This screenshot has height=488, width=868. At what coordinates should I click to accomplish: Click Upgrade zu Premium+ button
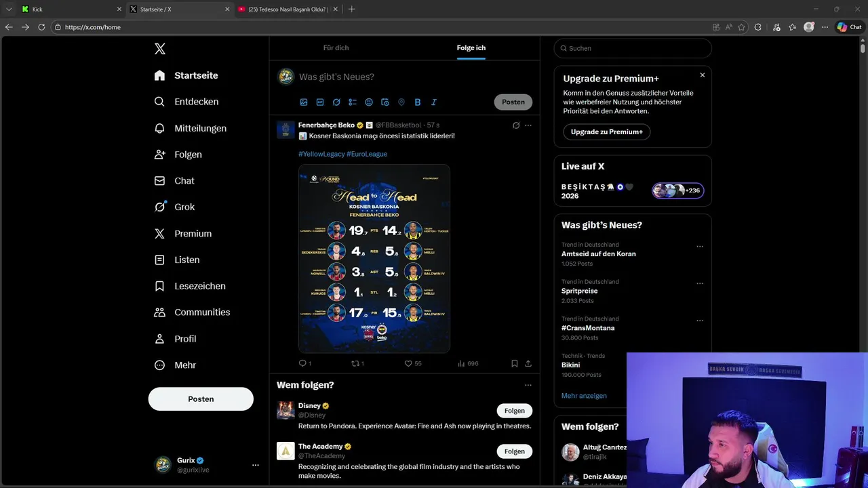607,132
